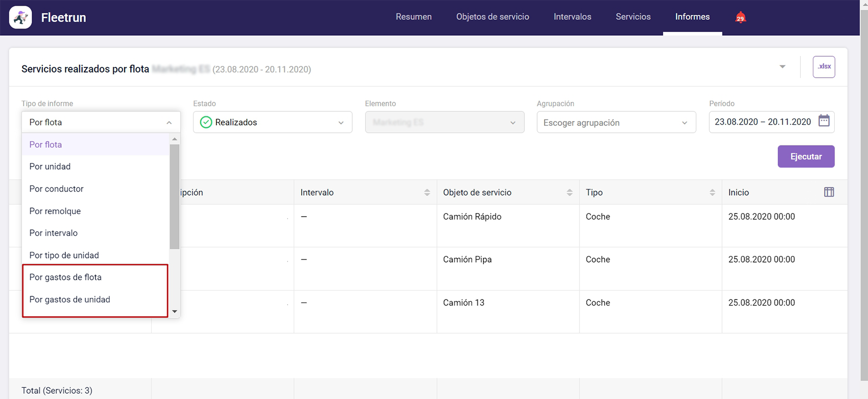This screenshot has width=868, height=399.
Task: Sort by the Intervalo column arrows
Action: click(427, 193)
